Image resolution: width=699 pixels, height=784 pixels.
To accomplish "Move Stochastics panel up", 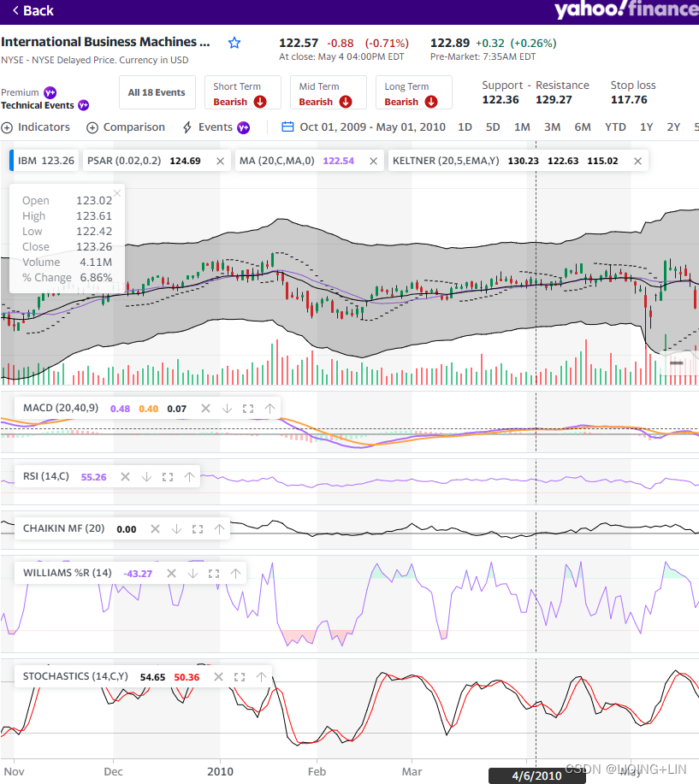I will point(261,677).
